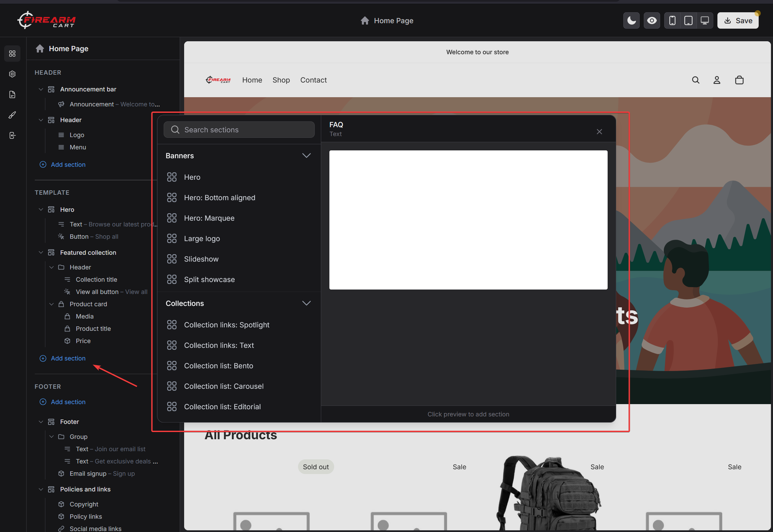Open store cart bag icon

[x=739, y=80]
